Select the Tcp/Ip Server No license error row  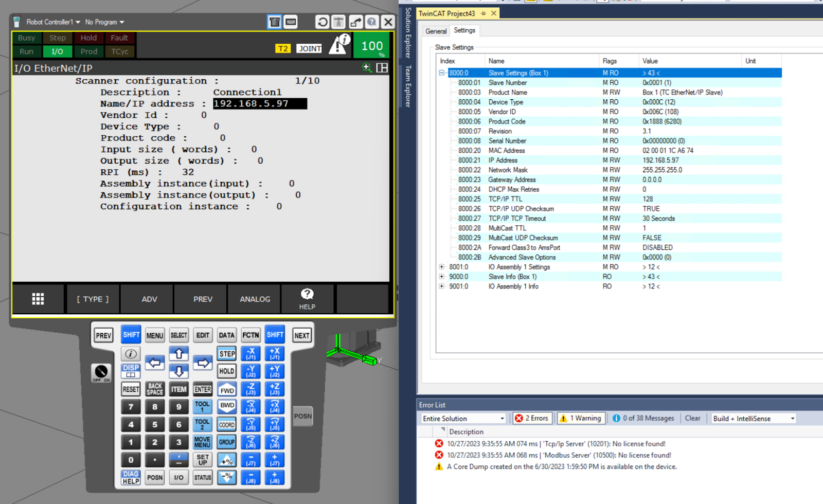556,444
